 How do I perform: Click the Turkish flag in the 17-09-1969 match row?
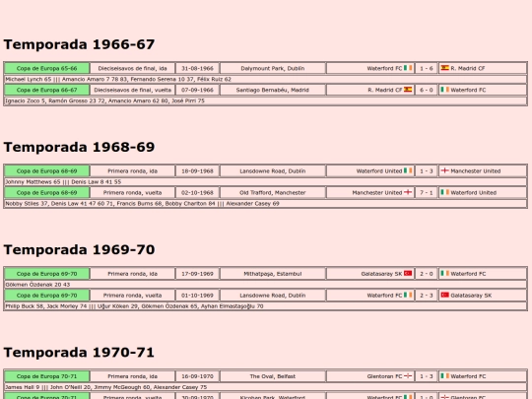[x=408, y=274]
